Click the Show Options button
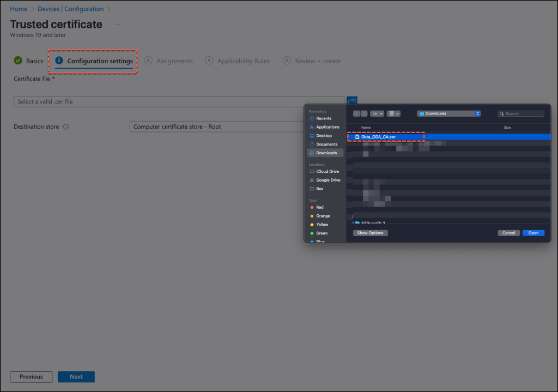This screenshot has height=392, width=558. [370, 233]
